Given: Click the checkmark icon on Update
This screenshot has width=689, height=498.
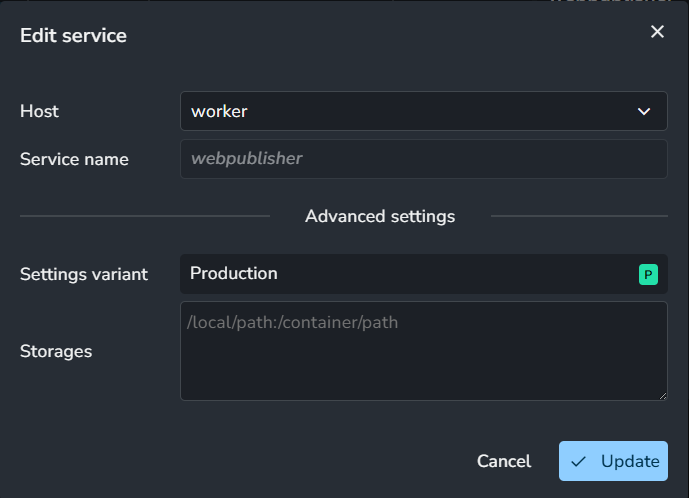Looking at the screenshot, I should click(x=578, y=461).
